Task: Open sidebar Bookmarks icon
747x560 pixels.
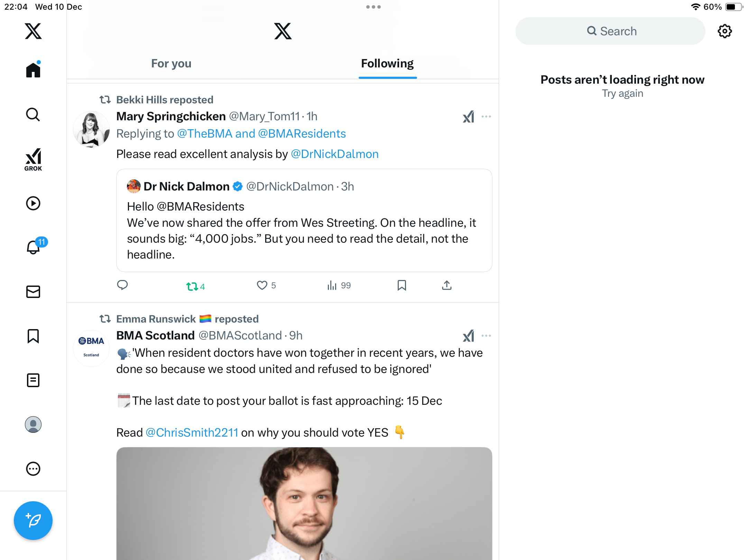Action: [33, 336]
